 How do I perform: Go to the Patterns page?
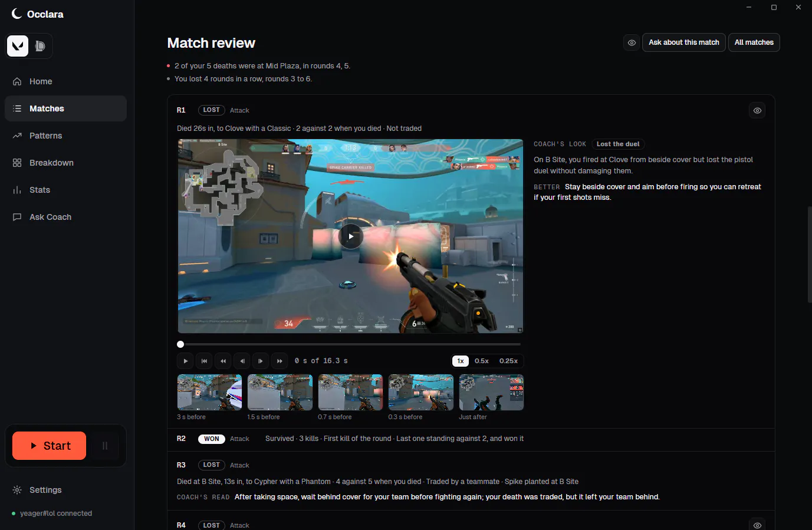coord(65,136)
